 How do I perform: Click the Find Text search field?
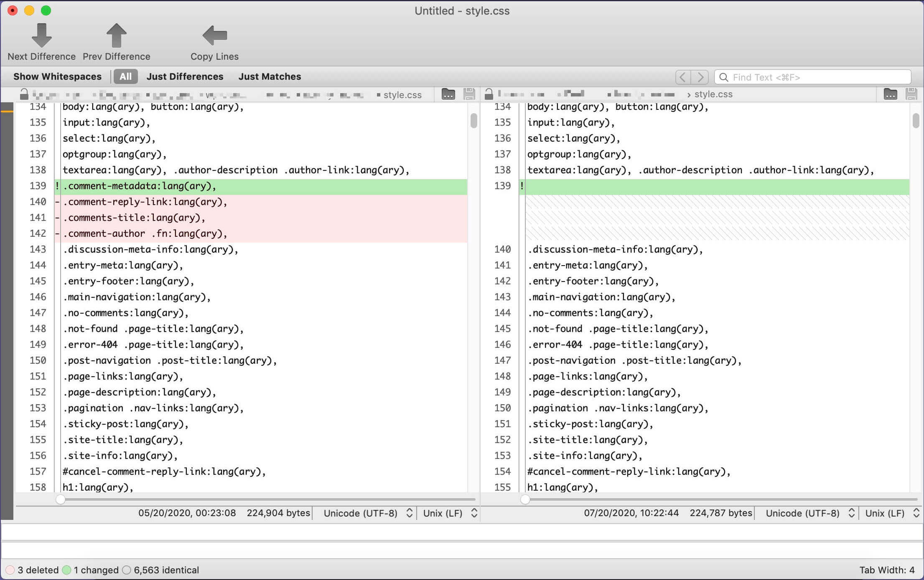tap(812, 77)
